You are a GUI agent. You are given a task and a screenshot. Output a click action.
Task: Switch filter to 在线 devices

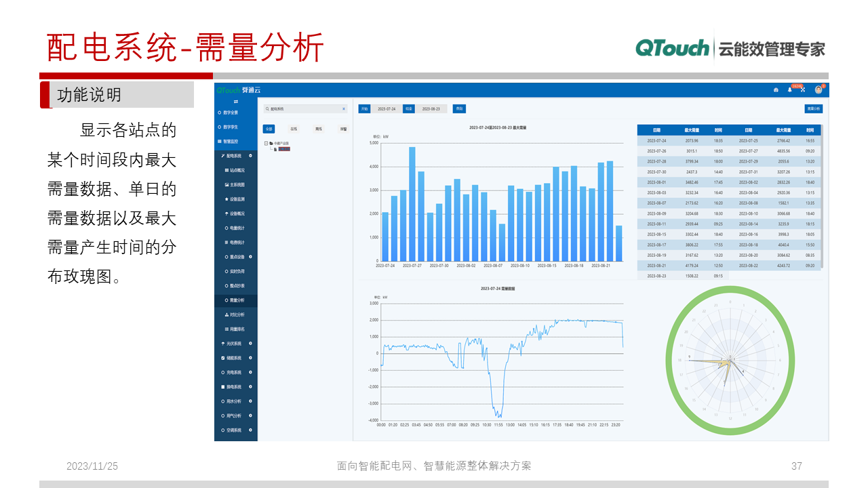294,129
